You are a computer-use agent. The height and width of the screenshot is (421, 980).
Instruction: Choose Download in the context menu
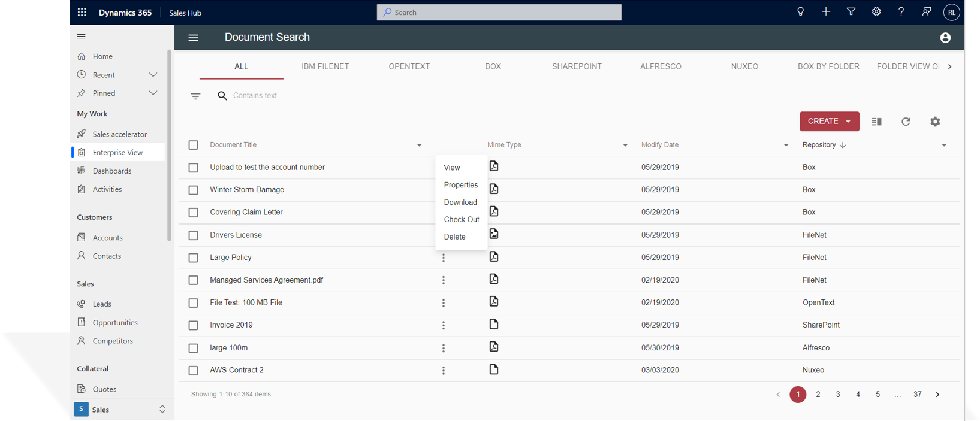[460, 202]
